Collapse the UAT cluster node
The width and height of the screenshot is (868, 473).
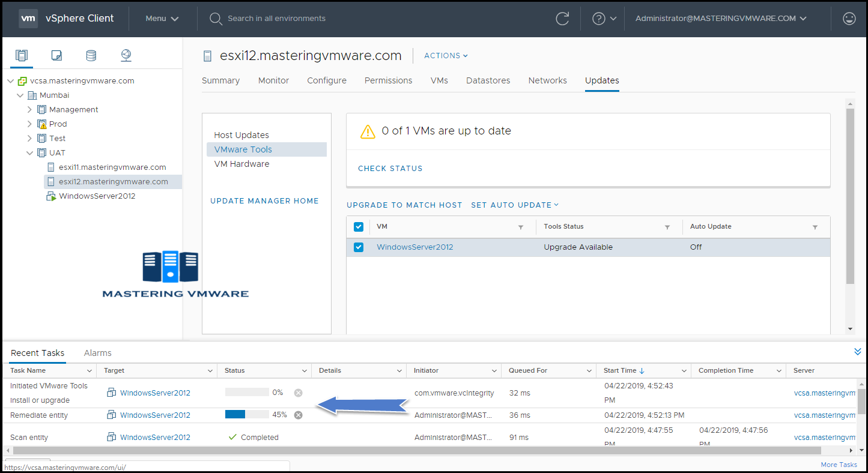point(29,153)
